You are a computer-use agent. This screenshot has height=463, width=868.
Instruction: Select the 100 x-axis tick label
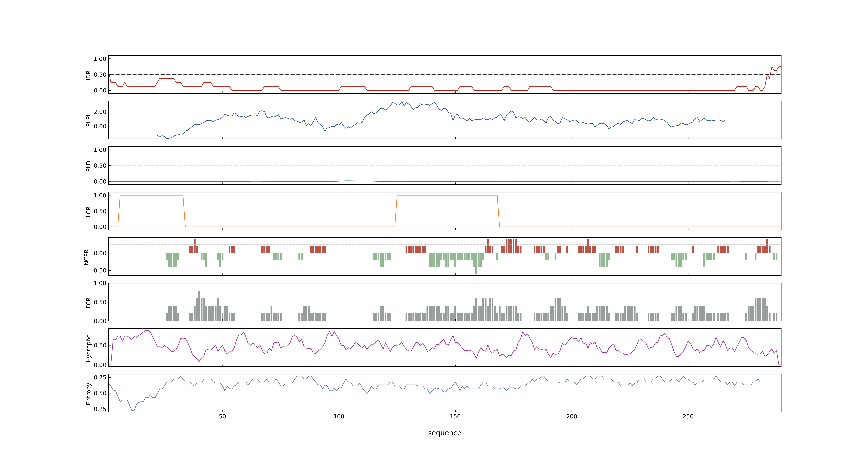pyautogui.click(x=339, y=416)
